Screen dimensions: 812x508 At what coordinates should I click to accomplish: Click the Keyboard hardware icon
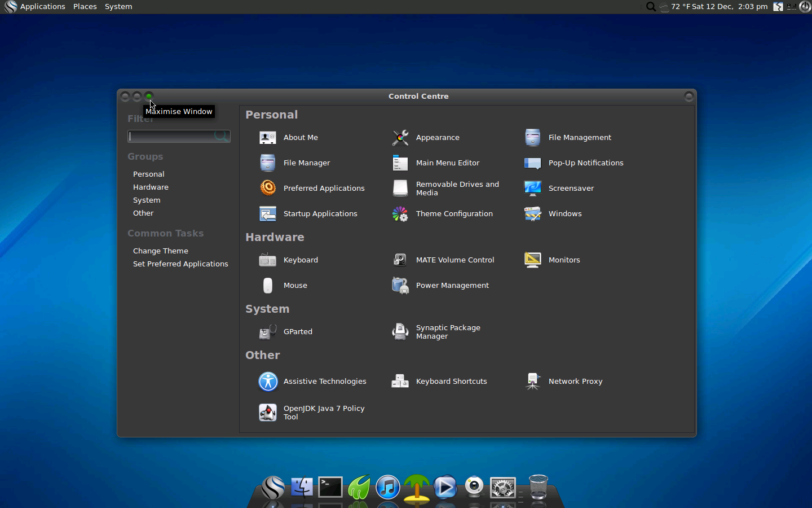[x=267, y=260]
